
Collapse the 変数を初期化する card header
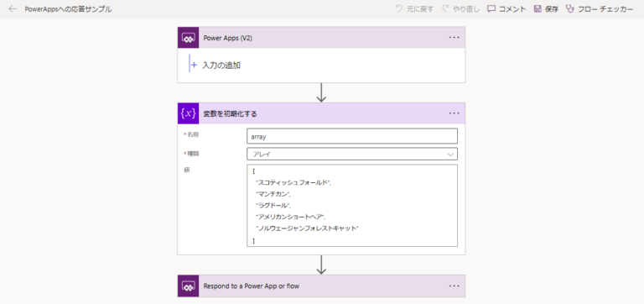click(x=321, y=113)
